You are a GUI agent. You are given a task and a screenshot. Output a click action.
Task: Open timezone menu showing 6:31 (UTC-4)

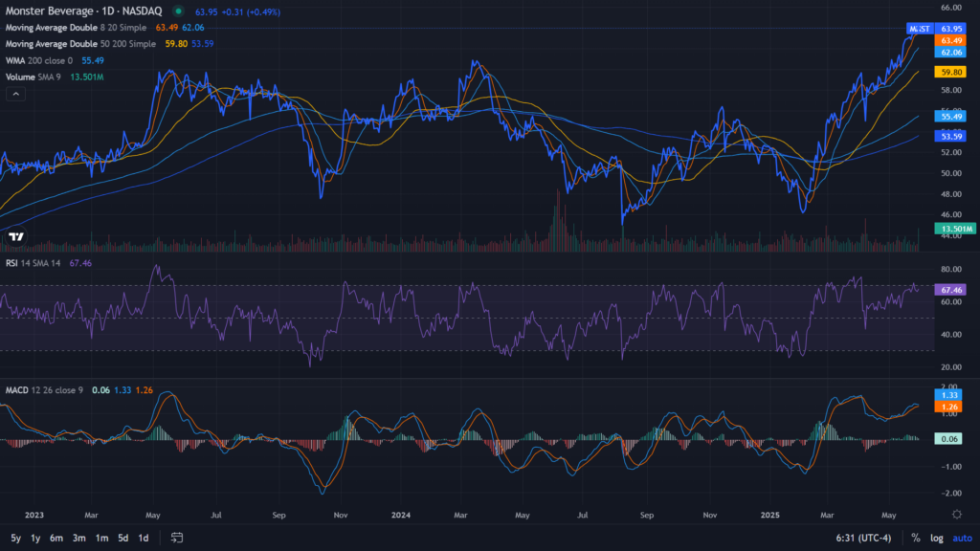864,538
